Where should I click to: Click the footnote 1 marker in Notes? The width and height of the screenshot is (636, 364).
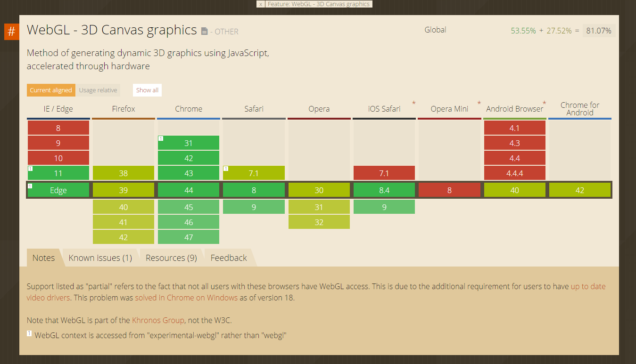[29, 333]
